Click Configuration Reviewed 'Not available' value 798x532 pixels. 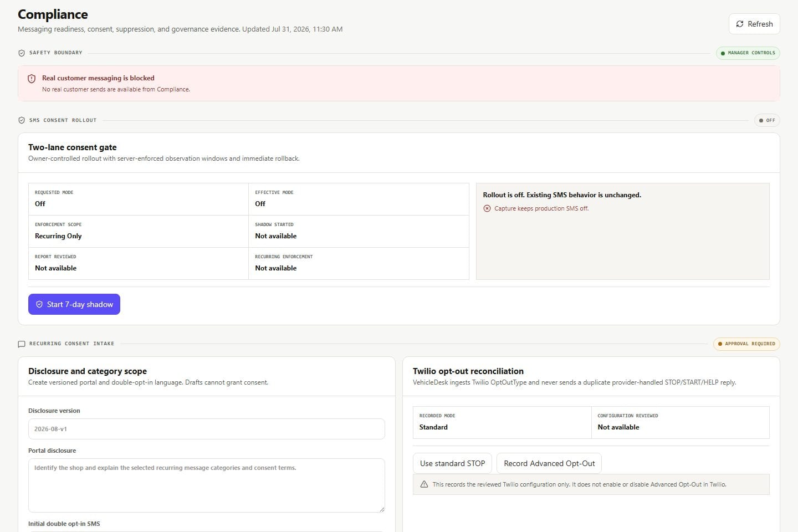click(618, 427)
